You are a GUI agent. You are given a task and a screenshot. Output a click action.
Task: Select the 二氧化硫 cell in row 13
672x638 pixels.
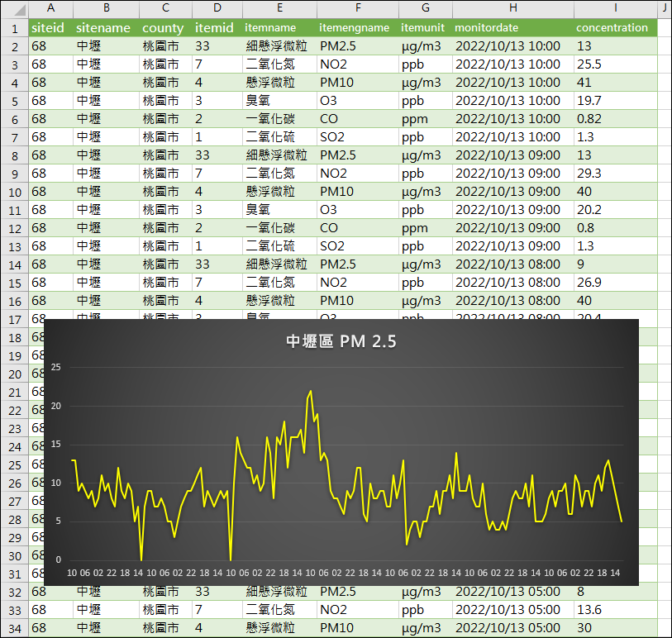point(280,246)
